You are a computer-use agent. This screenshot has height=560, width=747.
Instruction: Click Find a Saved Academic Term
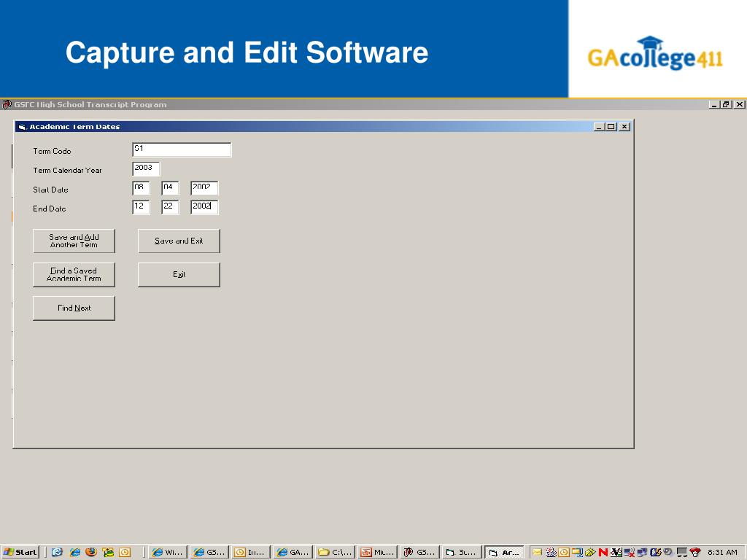coord(74,275)
